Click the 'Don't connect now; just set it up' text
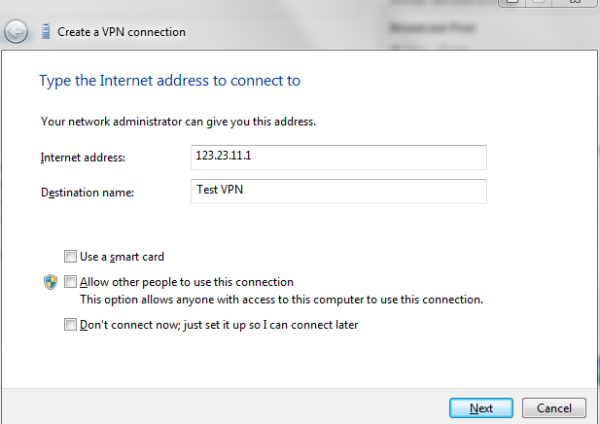This screenshot has height=424, width=600. pos(219,325)
